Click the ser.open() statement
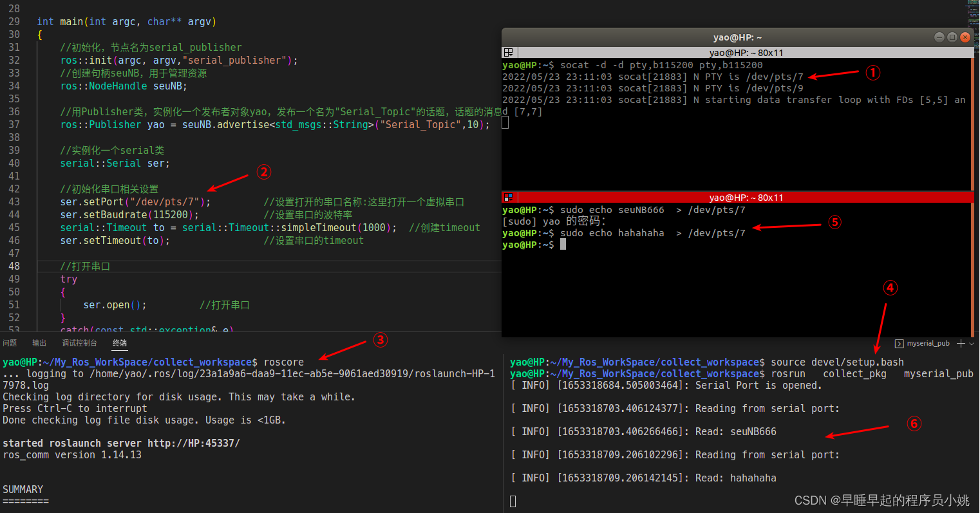Image resolution: width=980 pixels, height=513 pixels. tap(115, 304)
